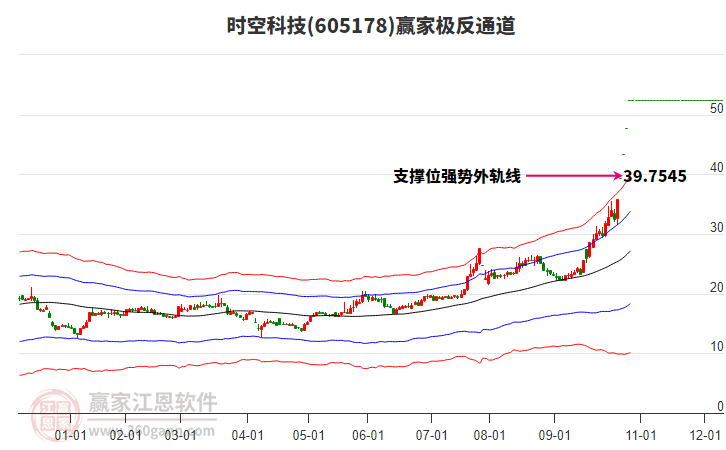
Task: Click the green dashed projection line near 52
Action: pyautogui.click(x=675, y=100)
